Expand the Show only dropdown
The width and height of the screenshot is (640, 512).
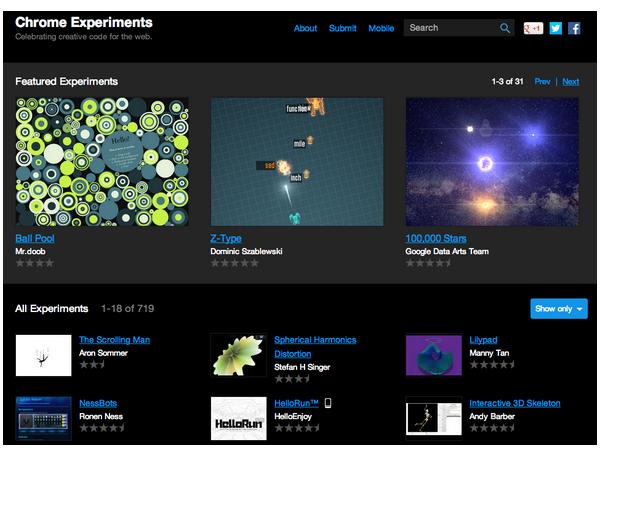click(559, 309)
